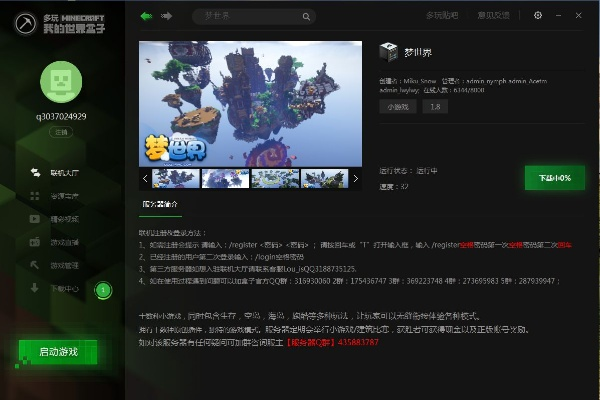Open settings via the gear icon
600x400 pixels.
(x=537, y=16)
